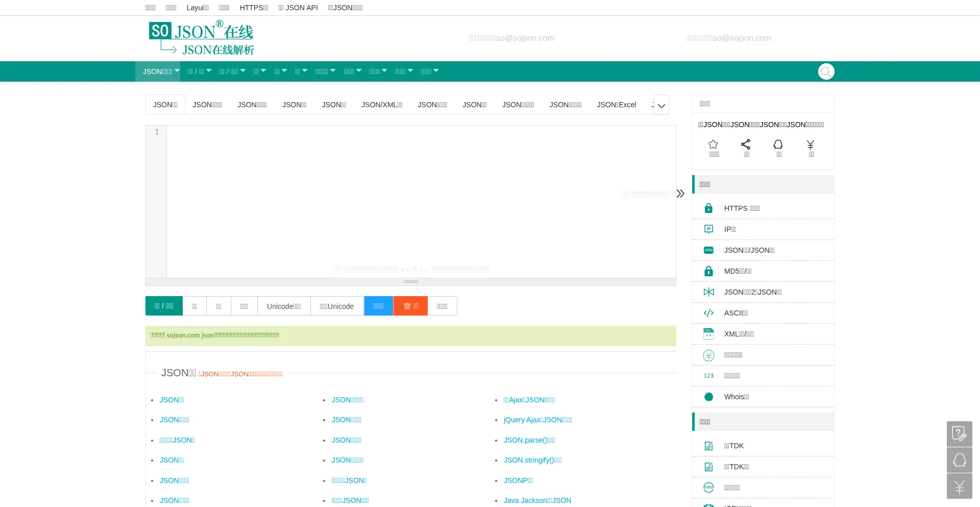The image size is (980, 507).
Task: Expand the tab overflow chevron next to JSON Excel
Action: (661, 105)
